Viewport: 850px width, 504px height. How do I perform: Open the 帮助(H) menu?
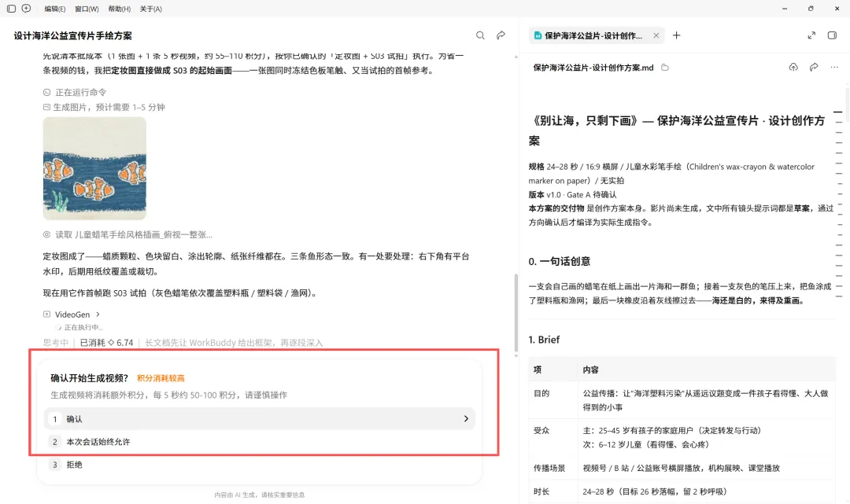120,9
